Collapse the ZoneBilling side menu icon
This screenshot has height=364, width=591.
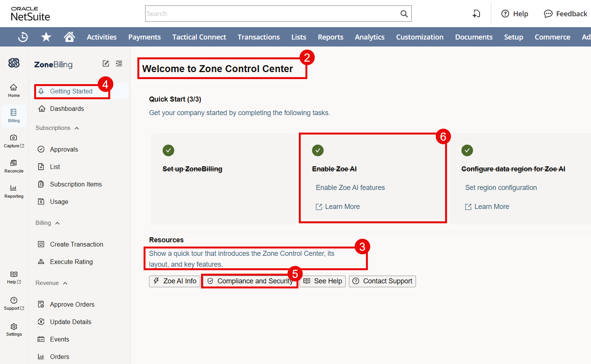pyautogui.click(x=119, y=64)
